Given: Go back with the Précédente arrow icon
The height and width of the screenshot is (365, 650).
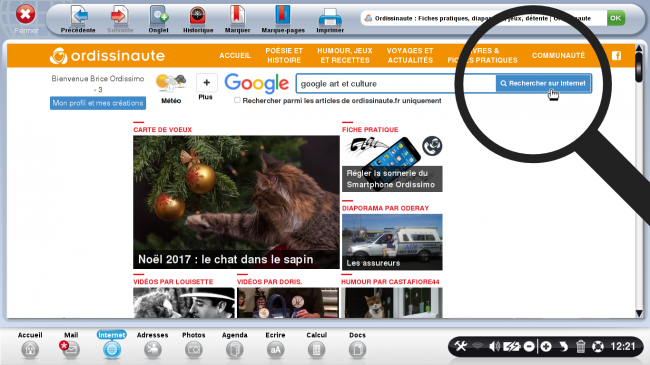Looking at the screenshot, I should pyautogui.click(x=78, y=16).
